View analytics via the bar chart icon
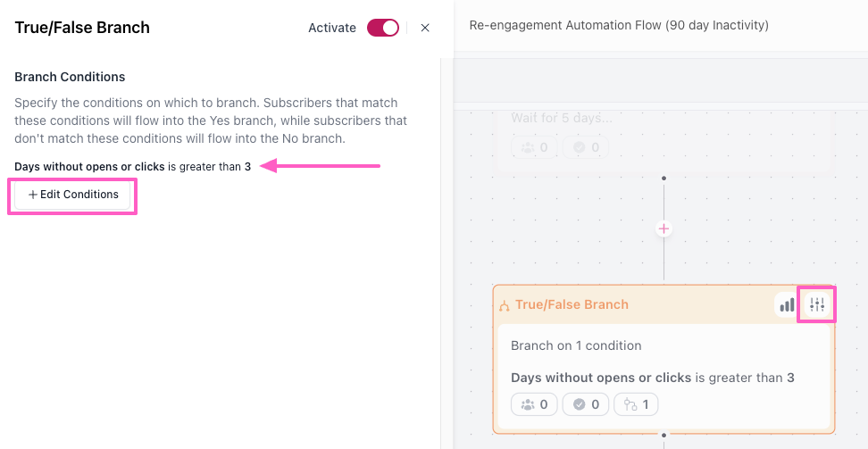 point(787,305)
